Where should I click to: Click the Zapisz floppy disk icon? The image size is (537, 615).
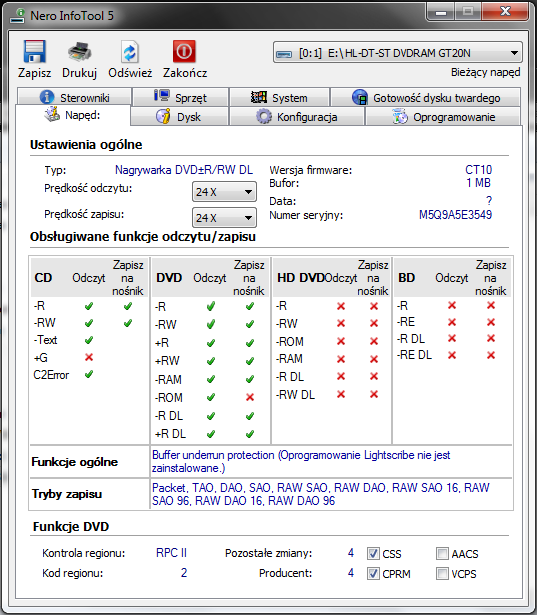(x=35, y=51)
